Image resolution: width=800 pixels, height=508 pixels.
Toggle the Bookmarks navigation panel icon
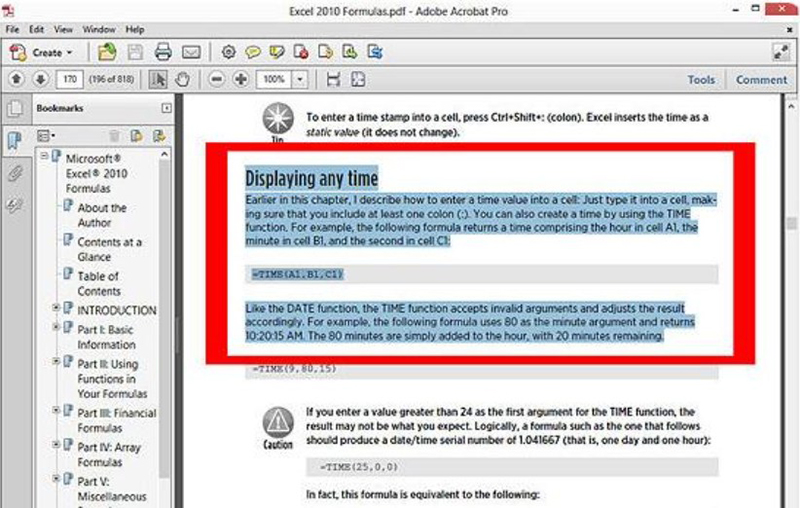[15, 141]
